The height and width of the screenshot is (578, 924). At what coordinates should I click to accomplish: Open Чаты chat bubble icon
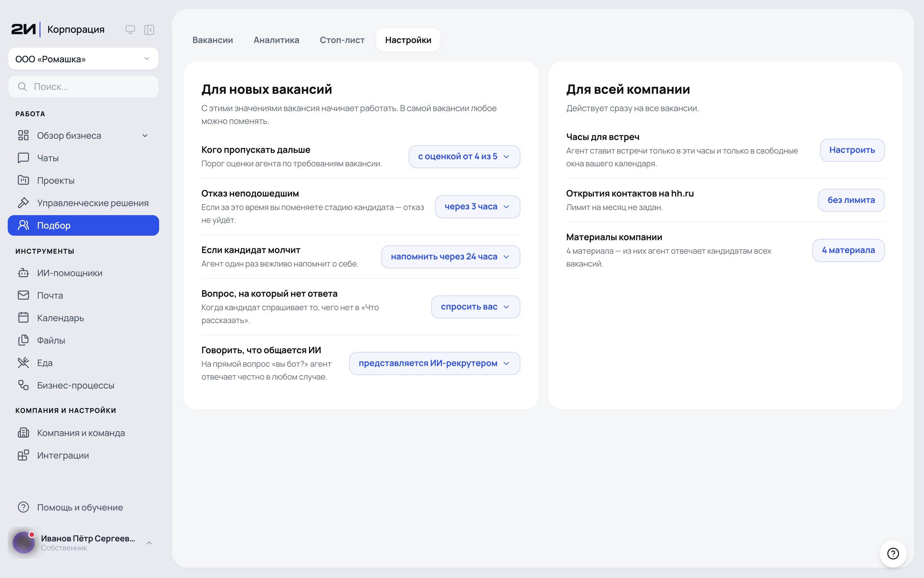[23, 158]
